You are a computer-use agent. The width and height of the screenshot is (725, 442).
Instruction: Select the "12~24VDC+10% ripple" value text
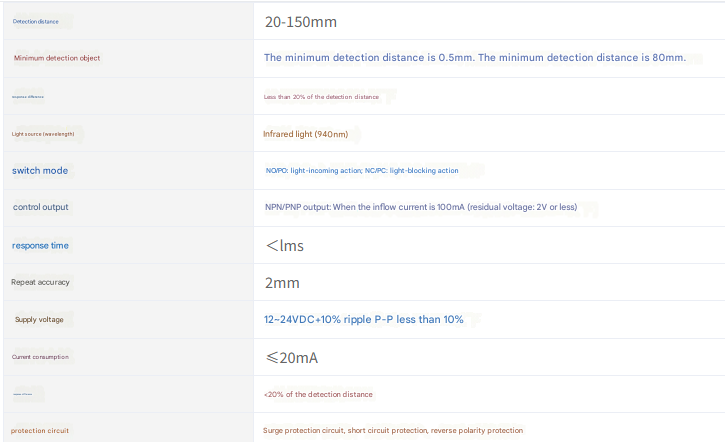point(364,320)
